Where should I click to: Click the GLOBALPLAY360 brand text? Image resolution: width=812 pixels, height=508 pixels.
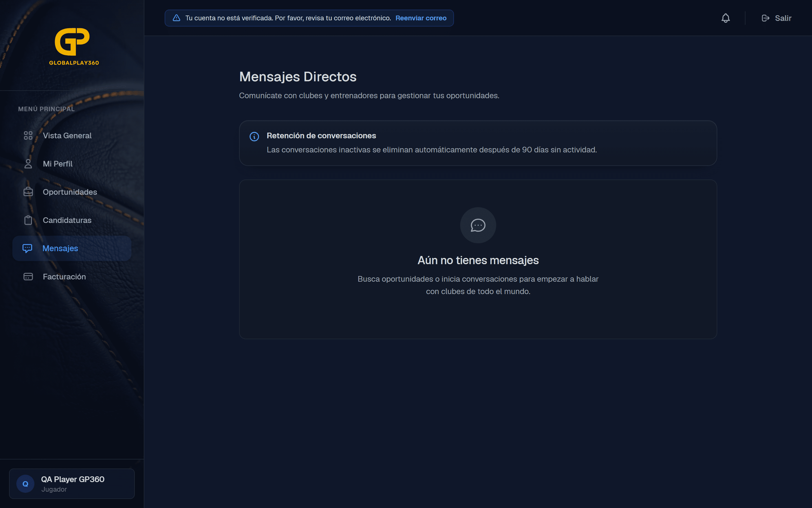(74, 63)
